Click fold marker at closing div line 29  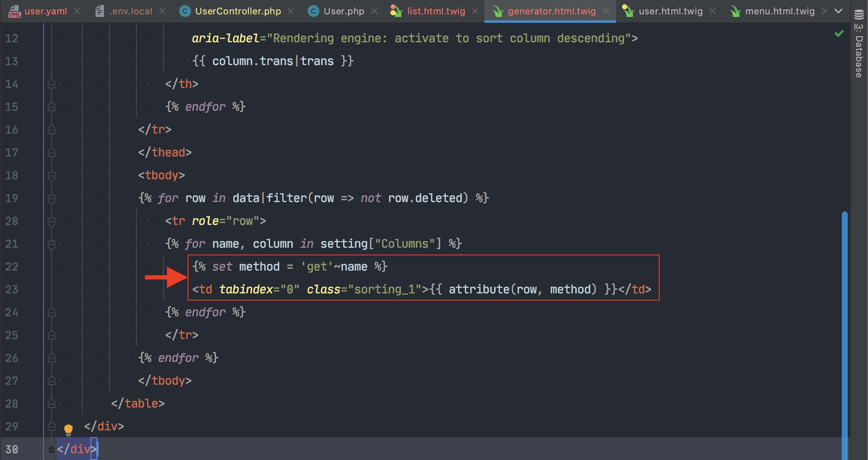click(52, 427)
